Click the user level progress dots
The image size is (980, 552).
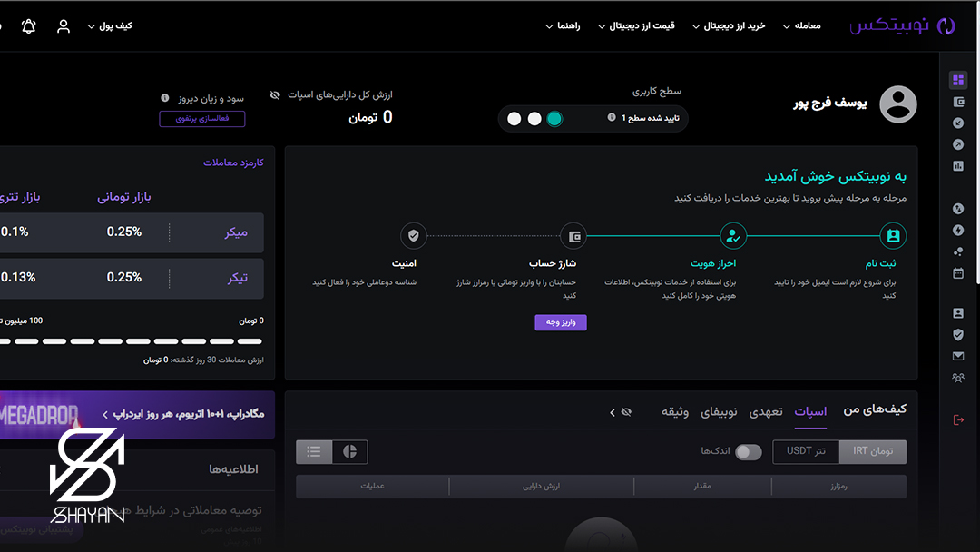click(534, 118)
